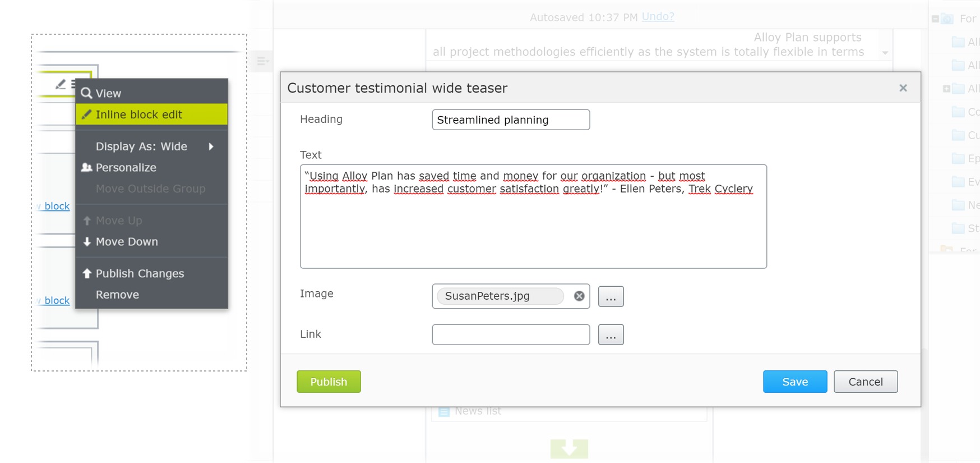980x463 pixels.
Task: Open block options menu icon beside dialog
Action: 262,61
